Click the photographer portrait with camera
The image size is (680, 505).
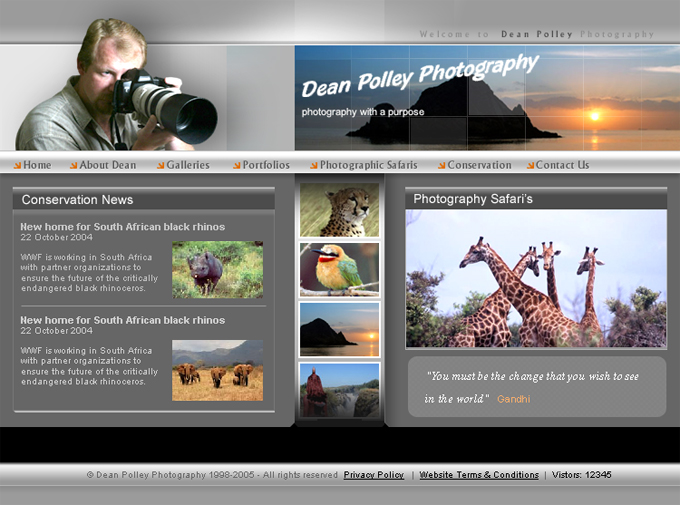click(x=116, y=85)
